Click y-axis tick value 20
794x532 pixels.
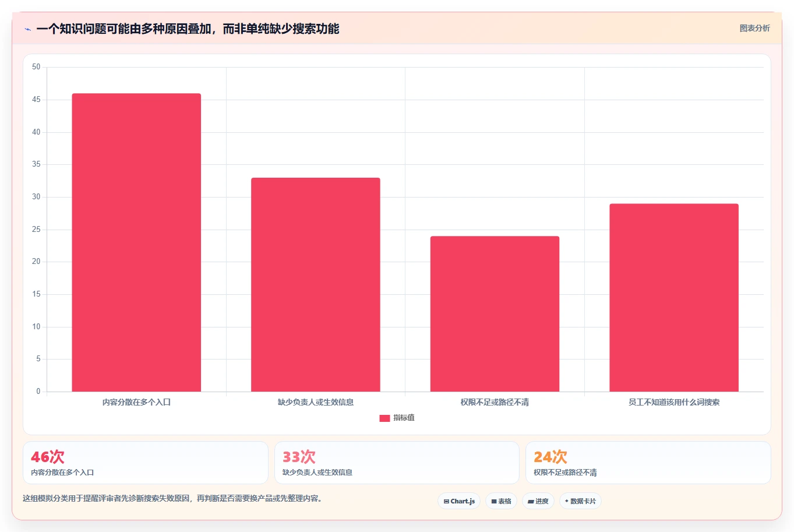(36, 262)
